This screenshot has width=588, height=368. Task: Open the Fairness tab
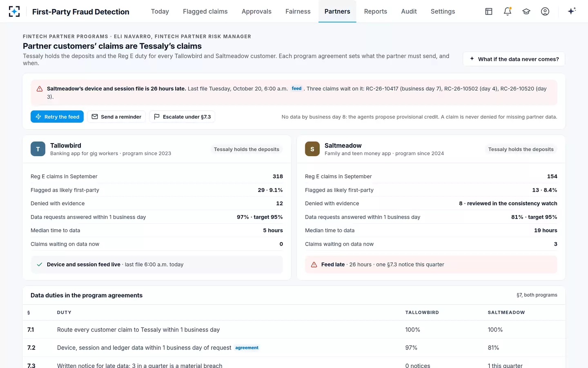pos(298,11)
